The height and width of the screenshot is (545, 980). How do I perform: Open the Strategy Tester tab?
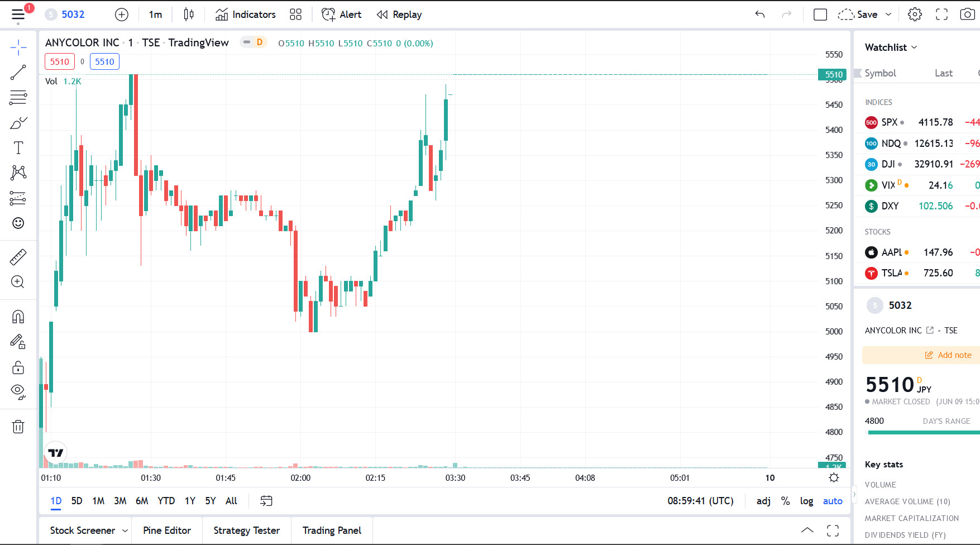point(246,530)
